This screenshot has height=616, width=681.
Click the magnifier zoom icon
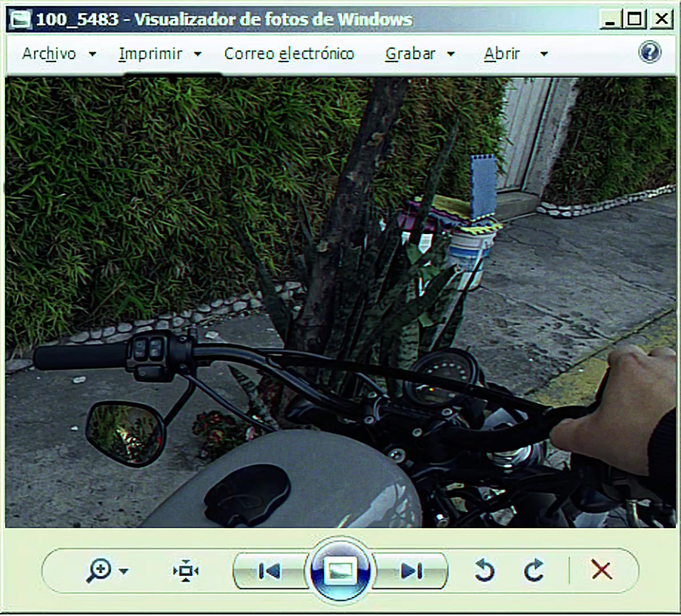click(99, 570)
